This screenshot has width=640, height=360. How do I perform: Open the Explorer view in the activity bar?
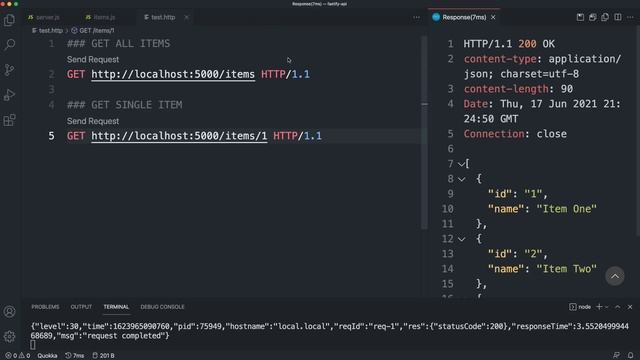click(x=9, y=20)
